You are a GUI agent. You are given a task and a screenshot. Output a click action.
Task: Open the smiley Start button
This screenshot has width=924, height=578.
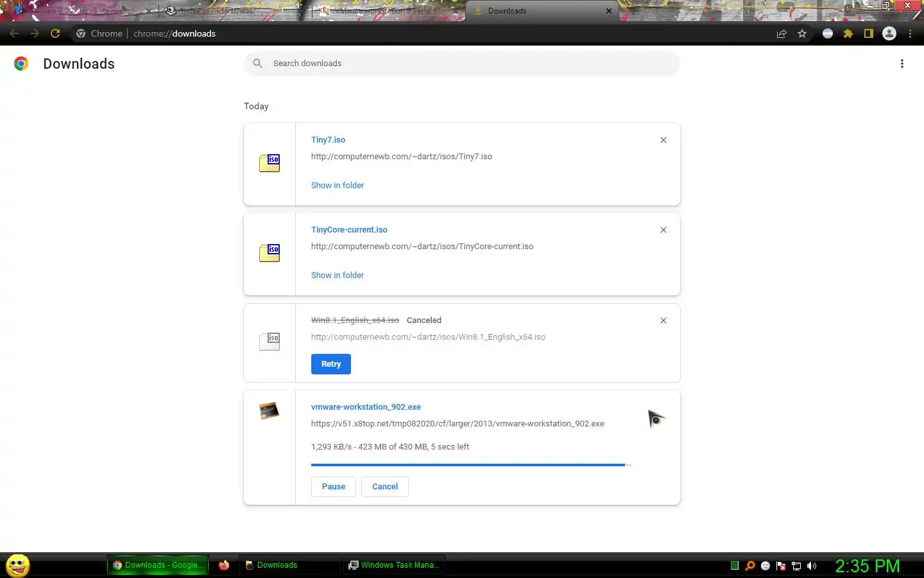pos(18,565)
